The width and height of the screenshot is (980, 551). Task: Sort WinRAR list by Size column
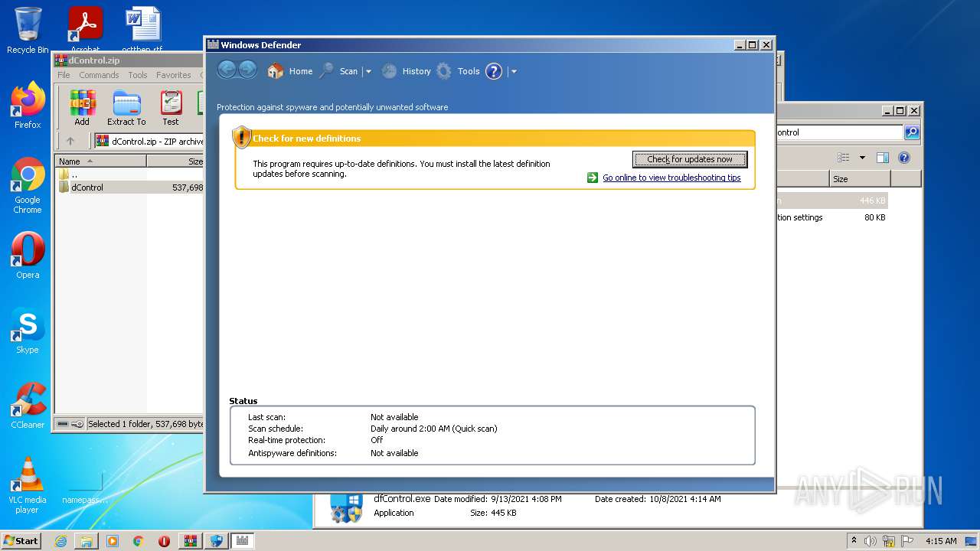(x=175, y=161)
